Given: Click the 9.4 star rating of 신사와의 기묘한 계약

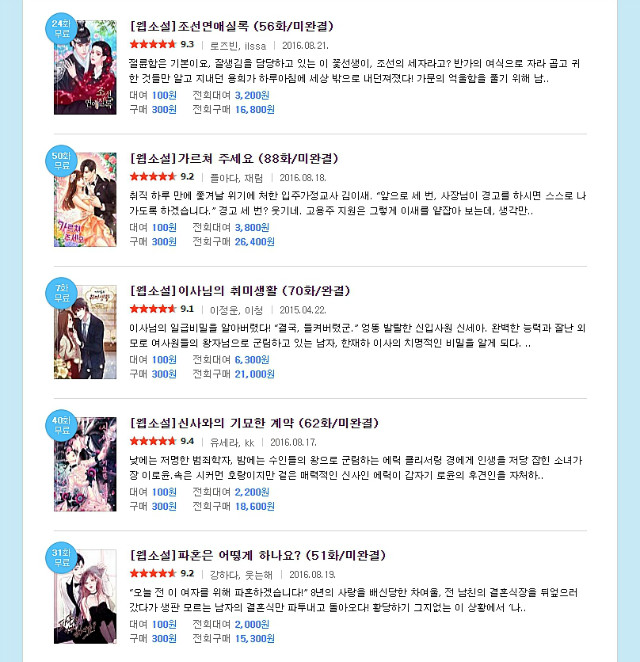Looking at the screenshot, I should tap(162, 441).
